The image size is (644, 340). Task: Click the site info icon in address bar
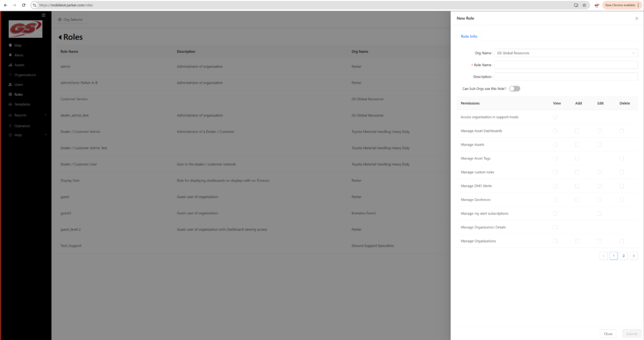click(x=35, y=5)
